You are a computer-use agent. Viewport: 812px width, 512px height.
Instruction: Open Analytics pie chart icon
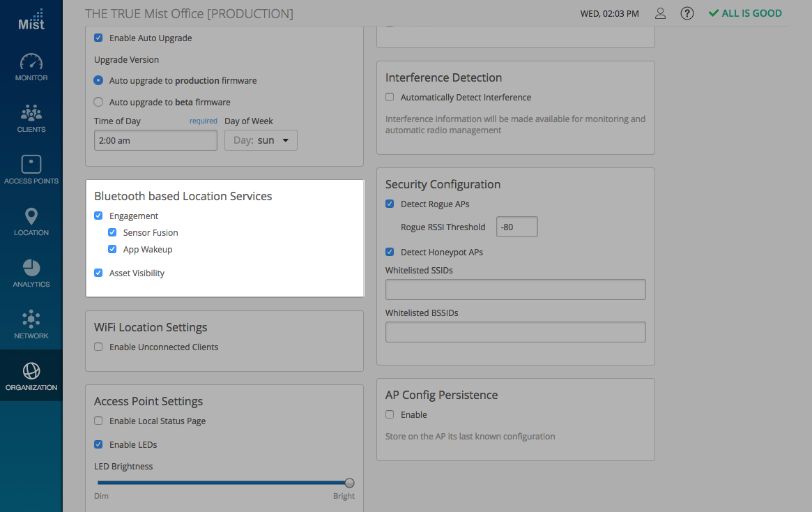[x=31, y=269]
